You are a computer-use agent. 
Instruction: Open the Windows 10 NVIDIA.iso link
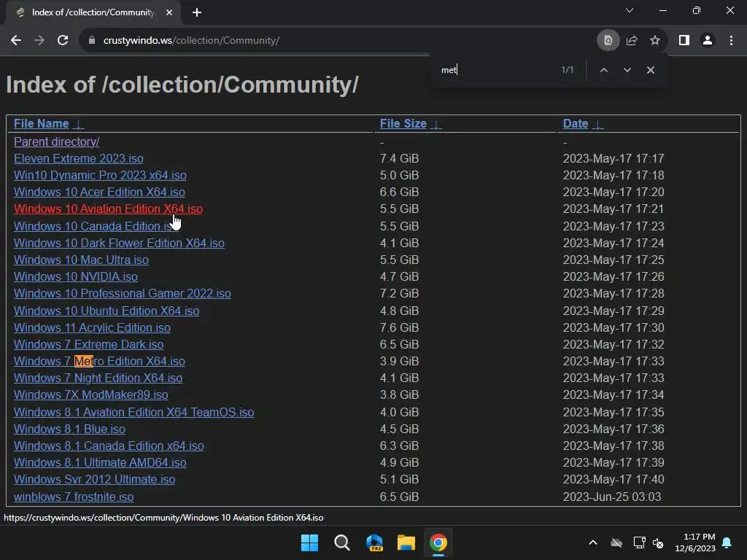click(76, 276)
